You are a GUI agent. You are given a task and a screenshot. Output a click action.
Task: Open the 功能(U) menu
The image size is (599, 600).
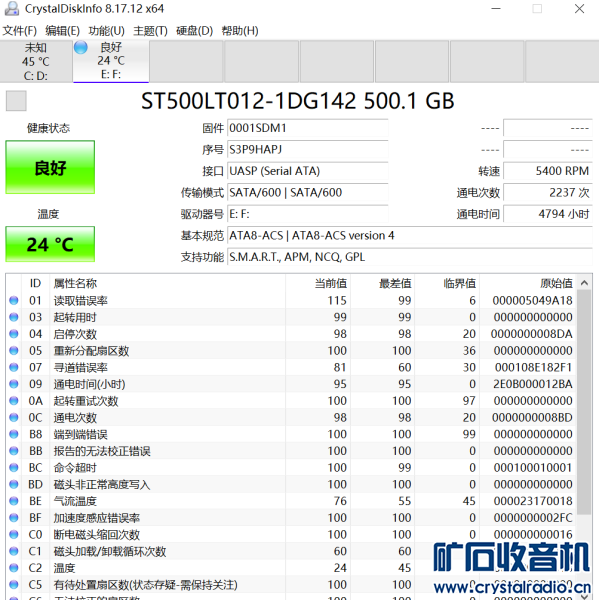(x=106, y=31)
